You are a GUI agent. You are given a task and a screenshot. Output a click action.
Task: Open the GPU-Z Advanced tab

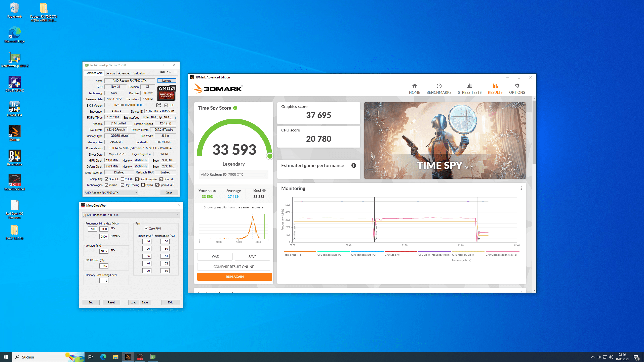(124, 73)
